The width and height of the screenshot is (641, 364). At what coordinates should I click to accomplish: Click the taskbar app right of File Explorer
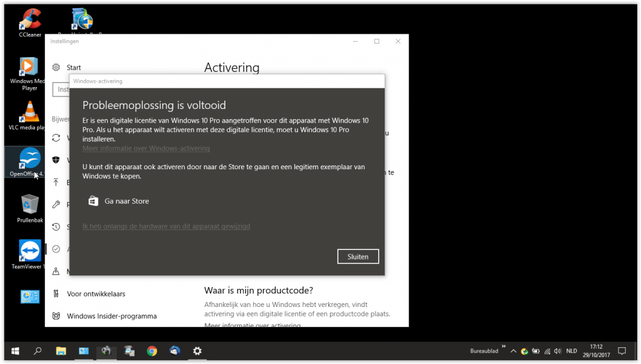[x=84, y=351]
